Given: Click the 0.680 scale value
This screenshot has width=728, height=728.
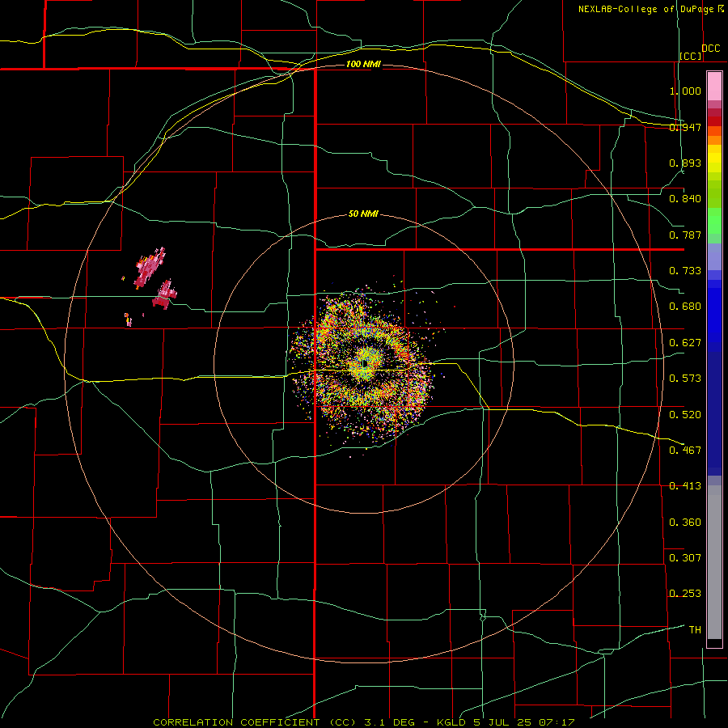Looking at the screenshot, I should pyautogui.click(x=685, y=307).
